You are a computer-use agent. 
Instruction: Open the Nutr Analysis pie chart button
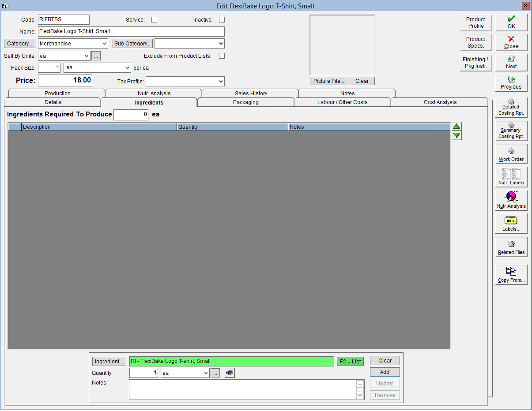511,201
